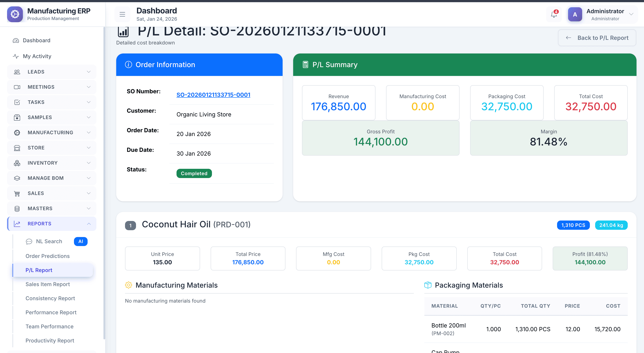
Task: Click the hamburger menu toggle icon
Action: pos(122,15)
